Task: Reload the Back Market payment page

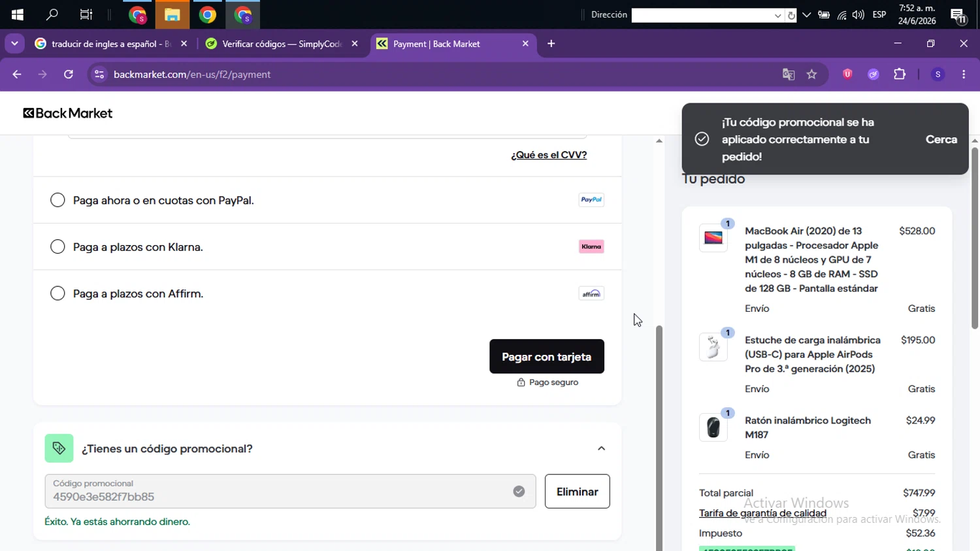Action: (69, 75)
